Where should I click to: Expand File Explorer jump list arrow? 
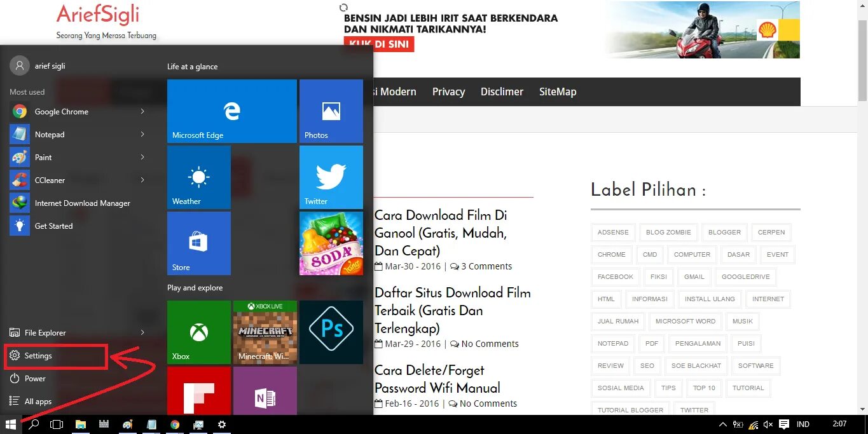142,333
